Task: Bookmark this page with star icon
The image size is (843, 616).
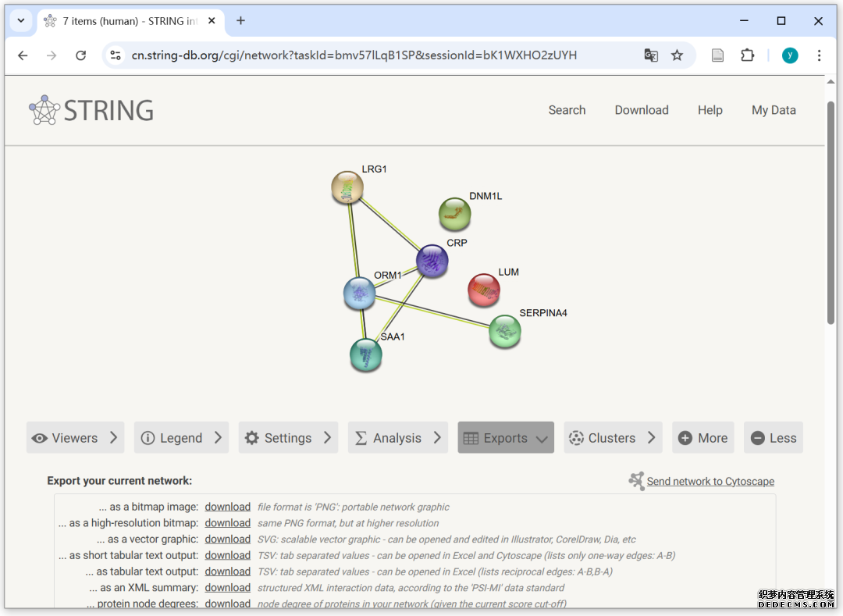Action: pyautogui.click(x=677, y=55)
